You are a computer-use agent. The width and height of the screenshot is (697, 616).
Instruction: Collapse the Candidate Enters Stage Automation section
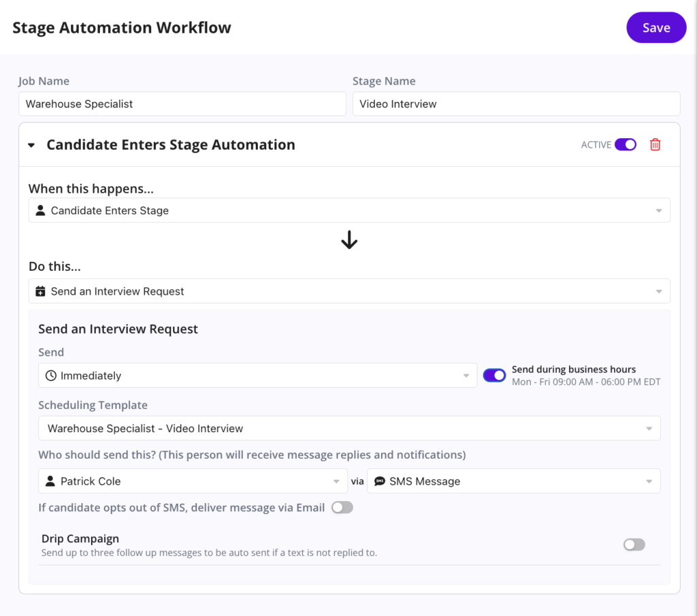[31, 145]
